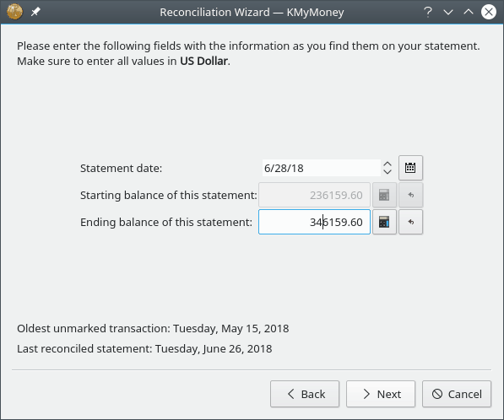Viewport: 504px width, 420px height.
Task: Click the starting balance field
Action: click(x=314, y=195)
